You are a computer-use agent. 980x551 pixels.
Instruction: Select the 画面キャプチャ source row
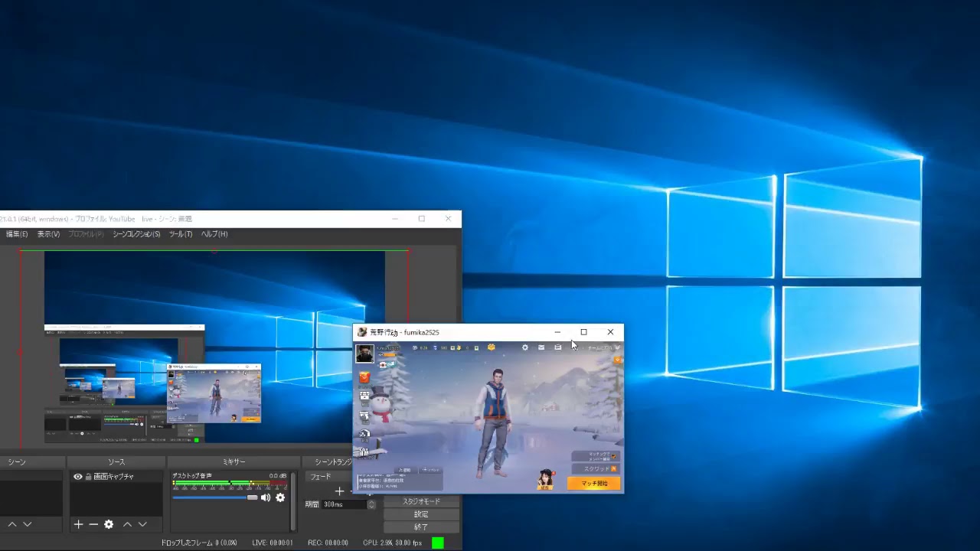[x=116, y=477]
